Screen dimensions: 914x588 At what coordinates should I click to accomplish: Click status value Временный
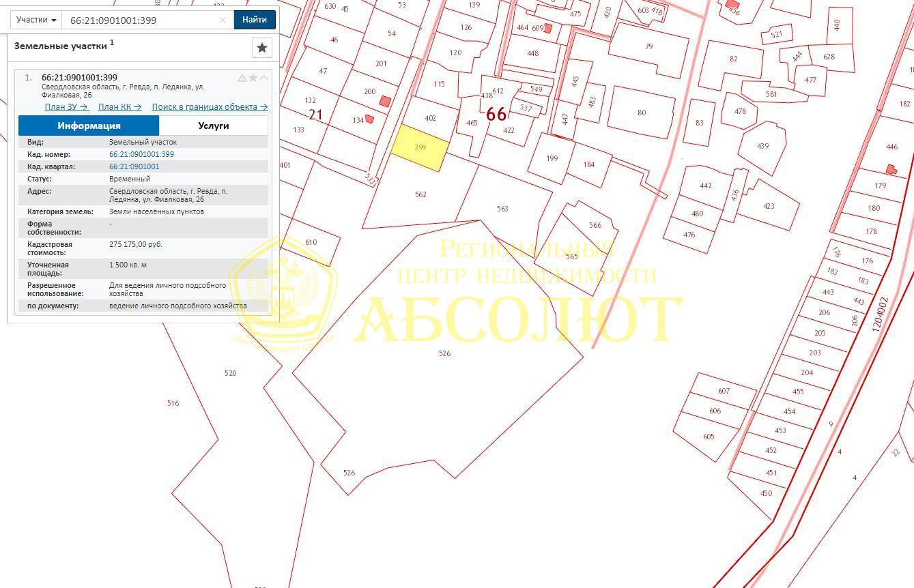[x=130, y=179]
